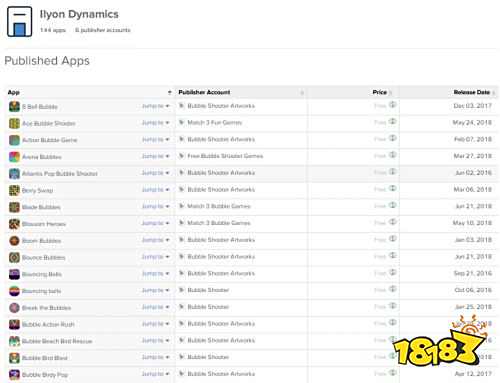This screenshot has height=383, width=500.
Task: Open the Boom Bubbles app icon
Action: (14, 241)
